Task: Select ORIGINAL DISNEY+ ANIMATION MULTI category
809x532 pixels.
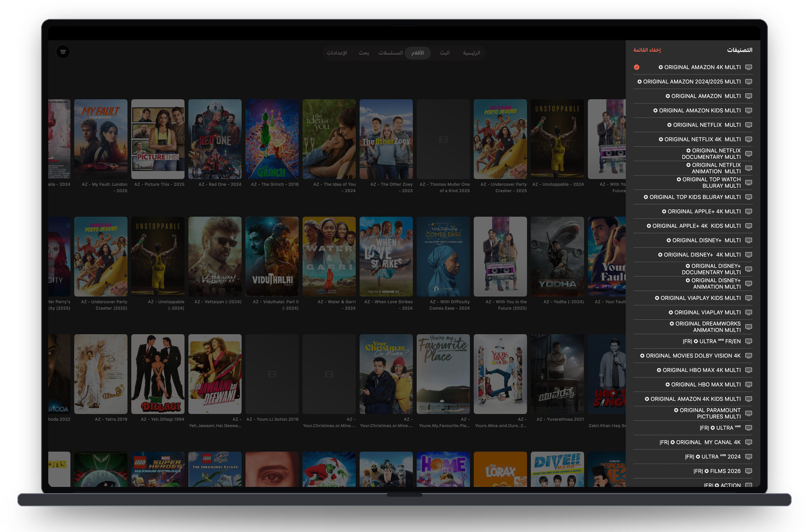Action: pos(693,284)
